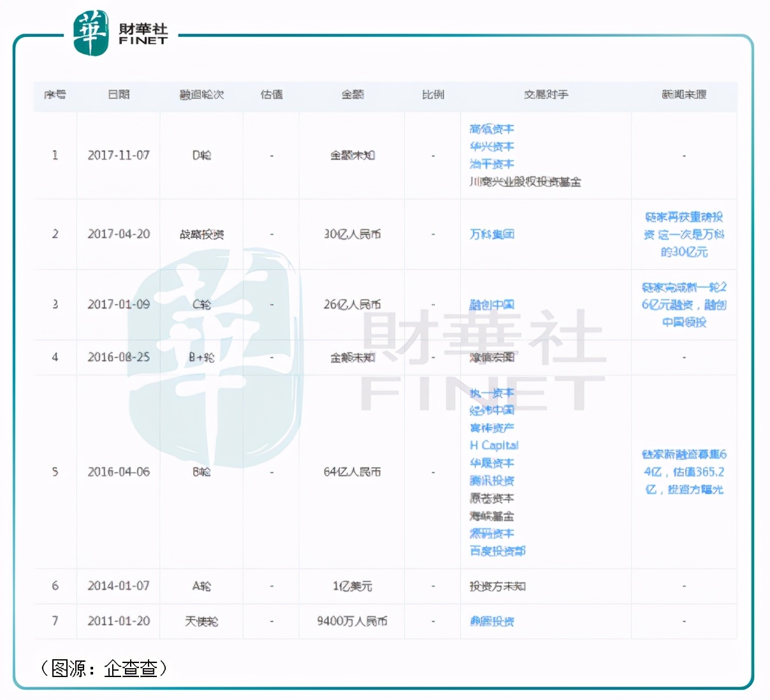Click the 财华社 FINET wordmark
Image resolution: width=770 pixels, height=700 pixels.
142,31
